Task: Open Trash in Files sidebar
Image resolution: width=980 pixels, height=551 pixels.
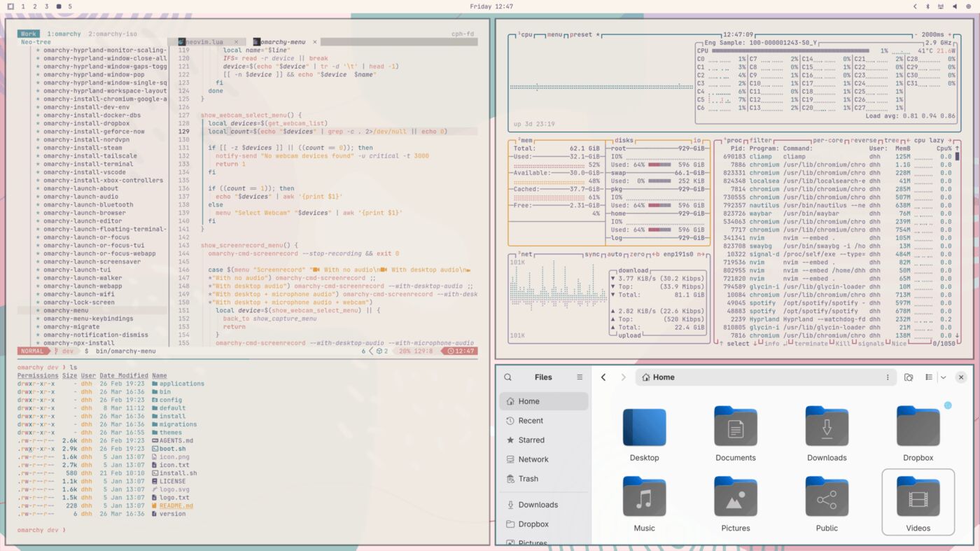Action: point(544,479)
